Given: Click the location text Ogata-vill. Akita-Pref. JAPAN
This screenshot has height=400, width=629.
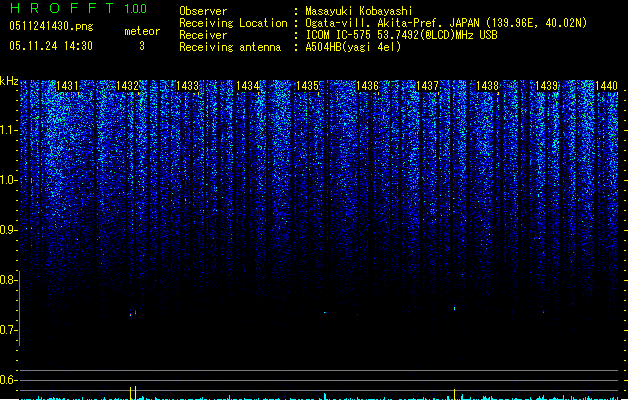Looking at the screenshot, I should coord(393,23).
